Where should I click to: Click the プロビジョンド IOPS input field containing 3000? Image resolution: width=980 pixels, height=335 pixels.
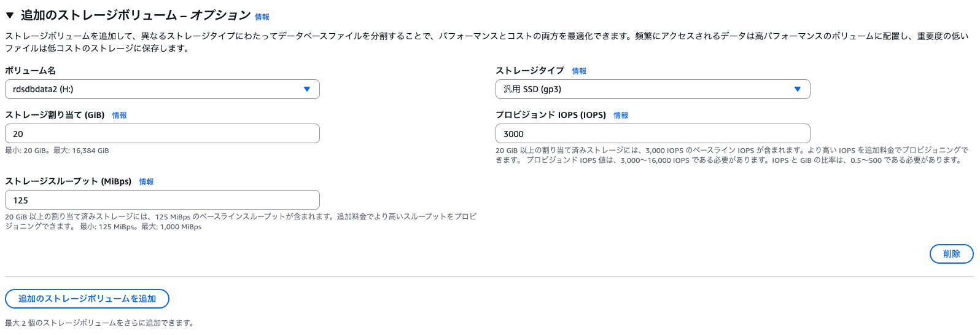coord(652,134)
